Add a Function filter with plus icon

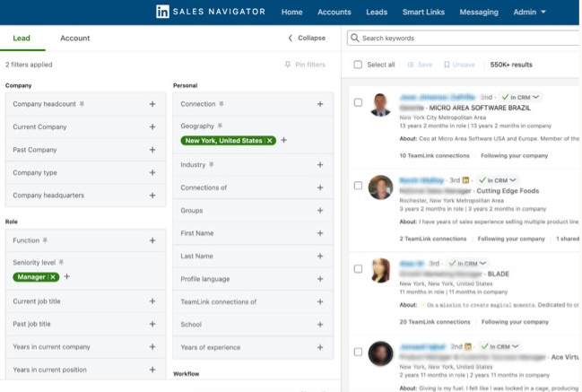tap(152, 240)
